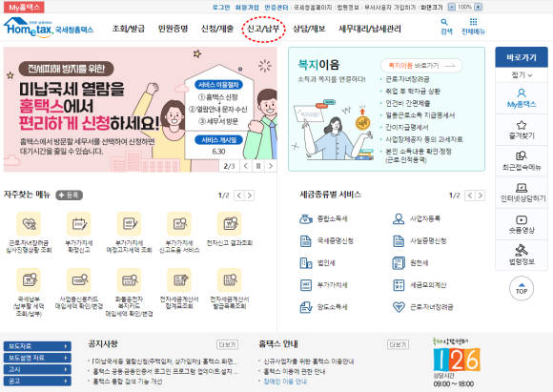Open the 신고/납부 menu
Image resolution: width=553 pixels, height=392 pixels.
click(263, 29)
